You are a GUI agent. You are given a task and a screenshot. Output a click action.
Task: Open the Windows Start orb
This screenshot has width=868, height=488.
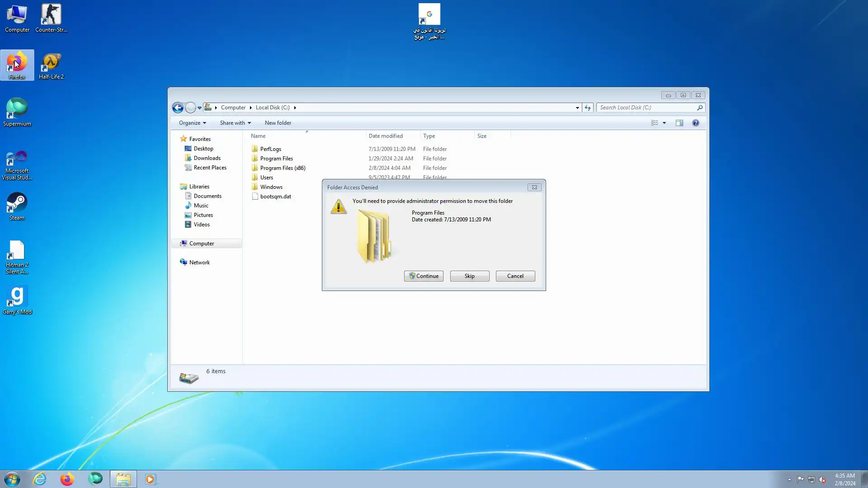[12, 479]
